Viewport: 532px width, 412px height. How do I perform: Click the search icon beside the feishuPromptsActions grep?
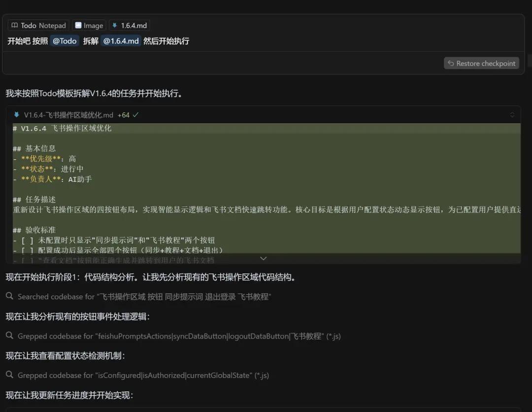point(9,336)
